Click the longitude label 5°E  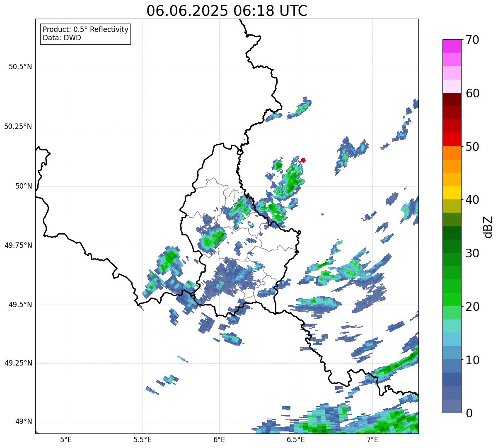pyautogui.click(x=66, y=439)
